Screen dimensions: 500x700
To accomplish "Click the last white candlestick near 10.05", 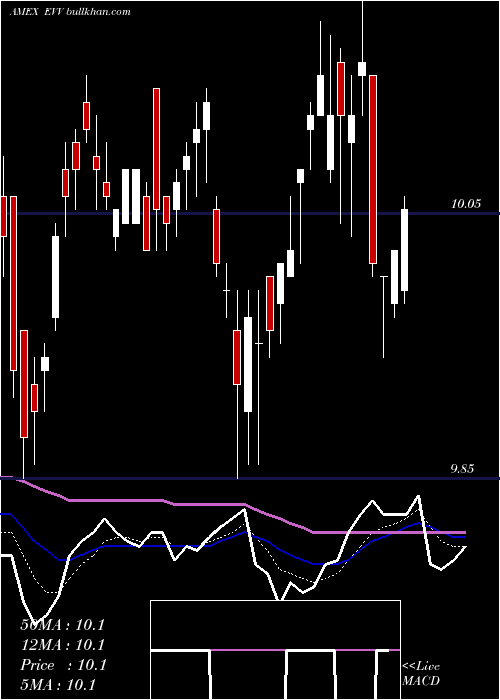I will pos(404,250).
